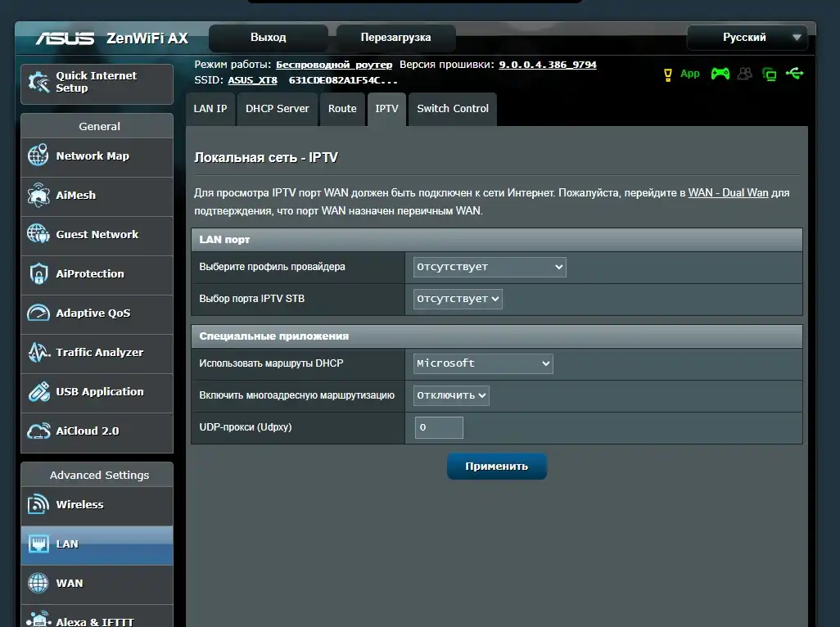Image resolution: width=840 pixels, height=627 pixels.
Task: Open AiProtection settings
Action: point(96,275)
